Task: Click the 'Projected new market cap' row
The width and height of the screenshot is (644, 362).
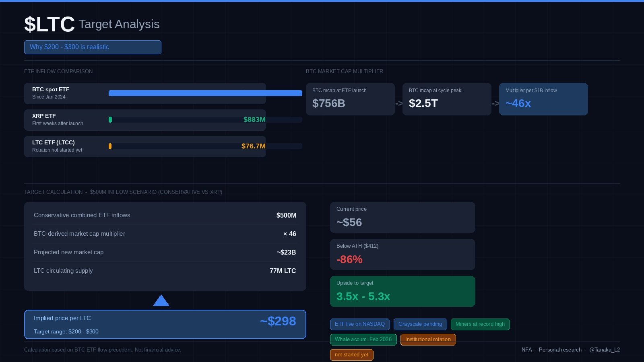Action: coord(165,252)
